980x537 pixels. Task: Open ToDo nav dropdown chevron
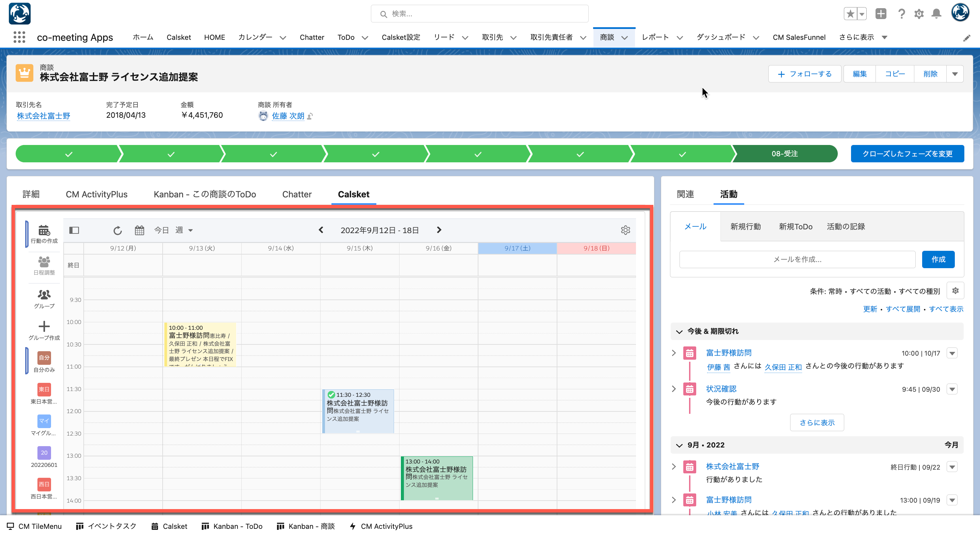point(364,38)
